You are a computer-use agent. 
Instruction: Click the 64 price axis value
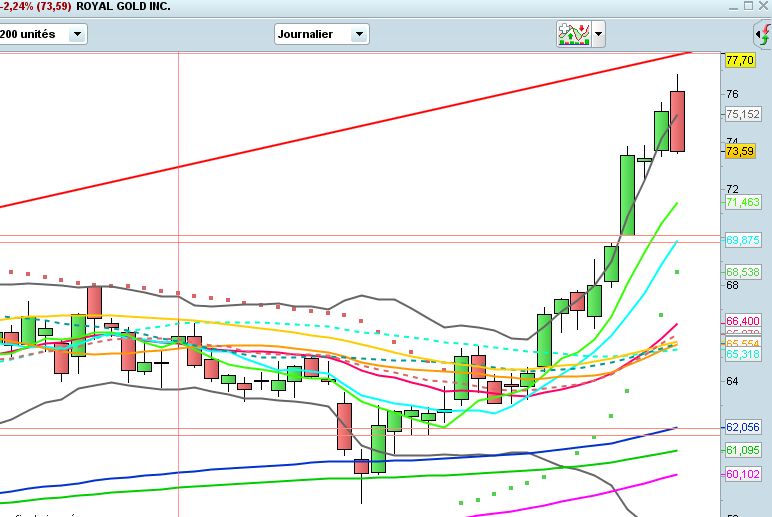pos(733,381)
